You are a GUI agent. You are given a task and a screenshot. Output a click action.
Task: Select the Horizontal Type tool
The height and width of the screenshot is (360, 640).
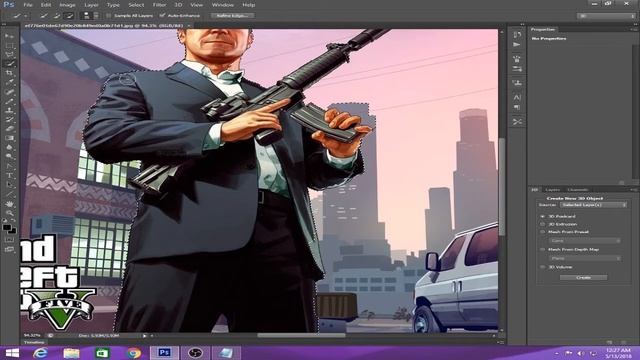9,176
